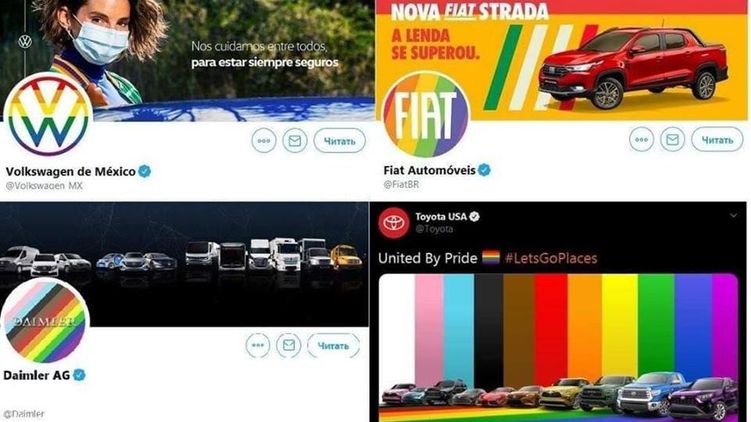Open Volkswagen de México more options menu
The image size is (751, 422).
click(x=264, y=141)
